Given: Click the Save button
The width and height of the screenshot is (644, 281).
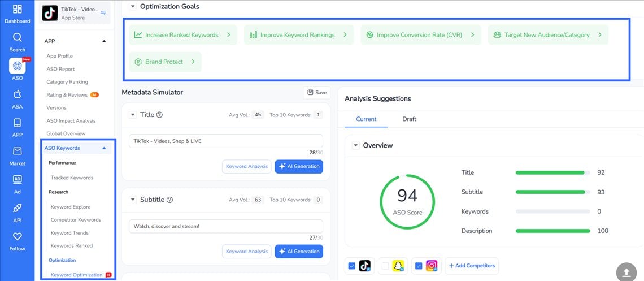Looking at the screenshot, I should pyautogui.click(x=317, y=92).
